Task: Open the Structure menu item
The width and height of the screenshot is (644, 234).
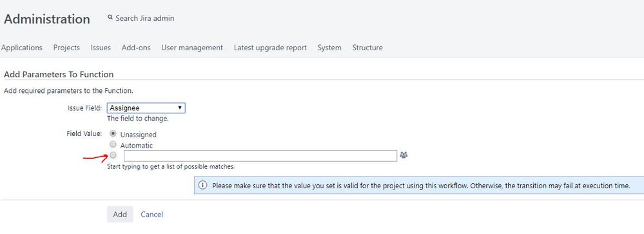Action: (x=367, y=48)
